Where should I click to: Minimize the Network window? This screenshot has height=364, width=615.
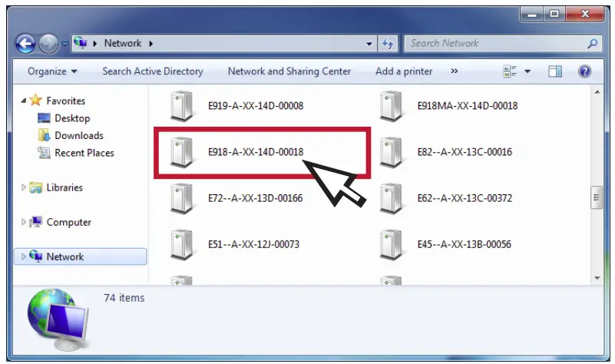532,14
